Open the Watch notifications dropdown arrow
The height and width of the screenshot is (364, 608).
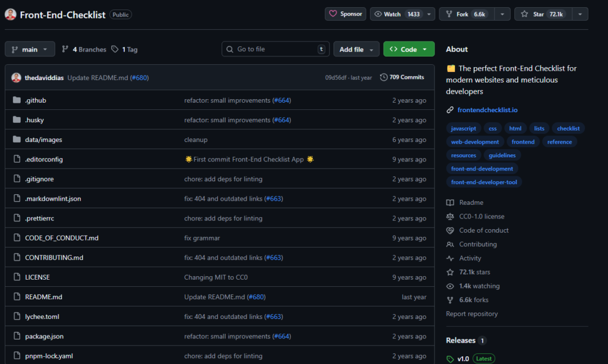[429, 14]
